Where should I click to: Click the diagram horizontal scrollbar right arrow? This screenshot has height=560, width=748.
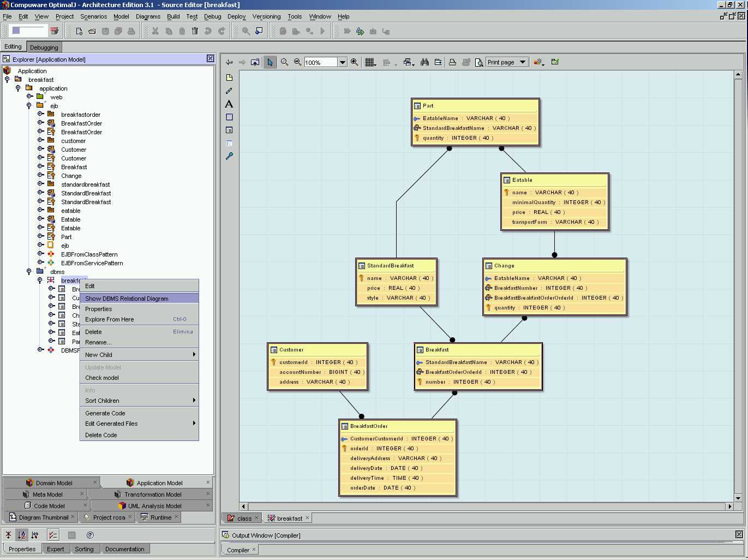(729, 507)
